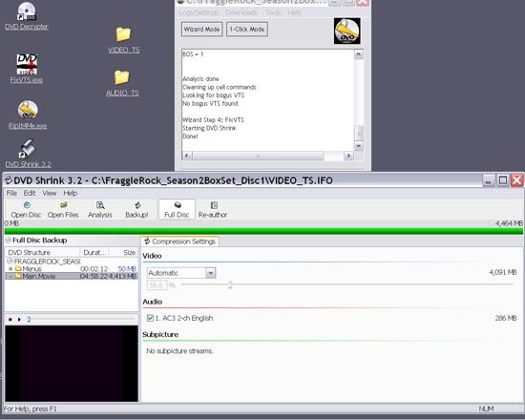This screenshot has width=525, height=420.
Task: Click the compression percentage input field
Action: point(157,285)
